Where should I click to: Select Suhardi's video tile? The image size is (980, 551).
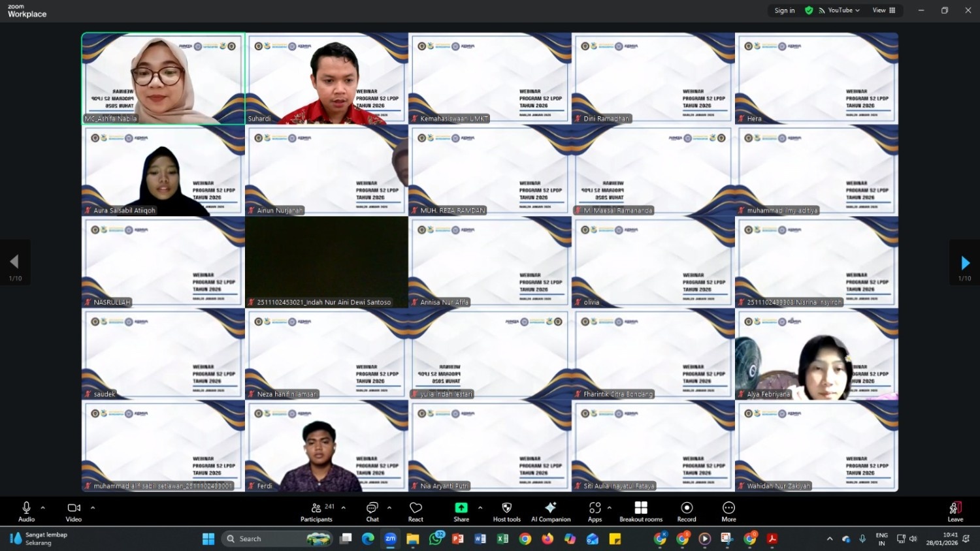pyautogui.click(x=327, y=78)
